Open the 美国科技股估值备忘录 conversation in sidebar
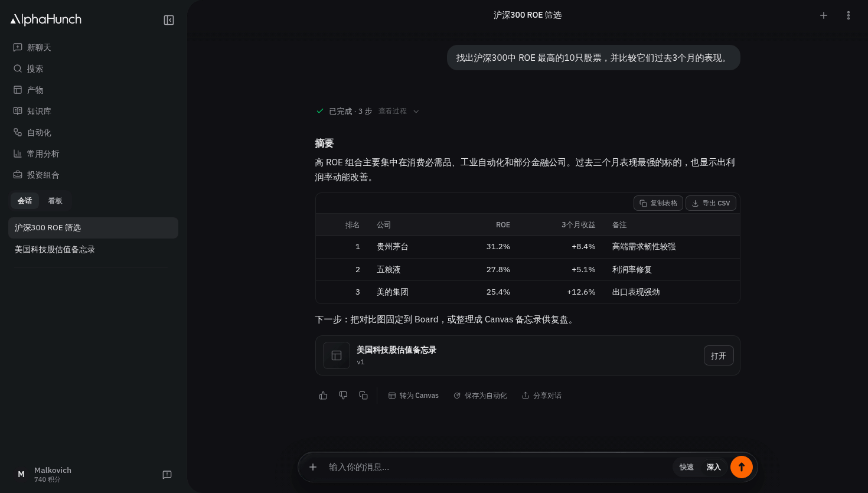This screenshot has width=868, height=493. point(93,250)
